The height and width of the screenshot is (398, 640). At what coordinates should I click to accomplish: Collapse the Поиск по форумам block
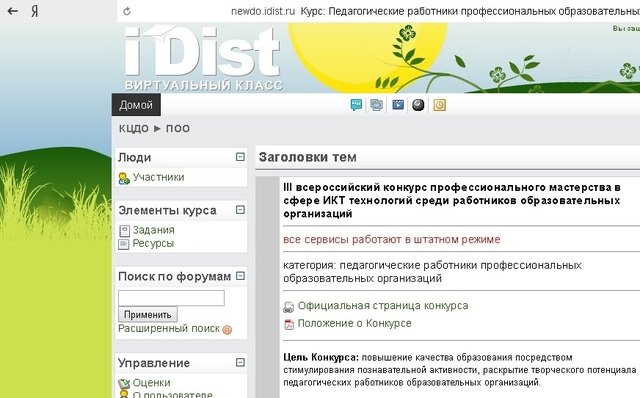pos(240,276)
